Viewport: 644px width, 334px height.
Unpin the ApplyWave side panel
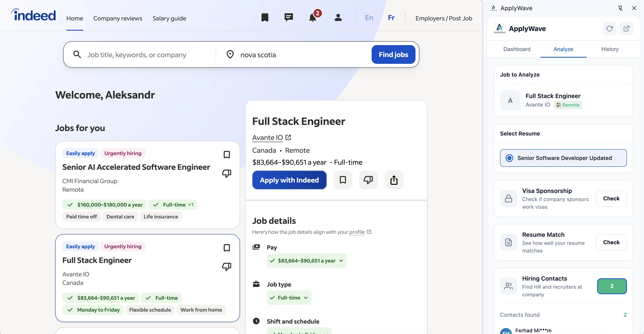pyautogui.click(x=621, y=8)
